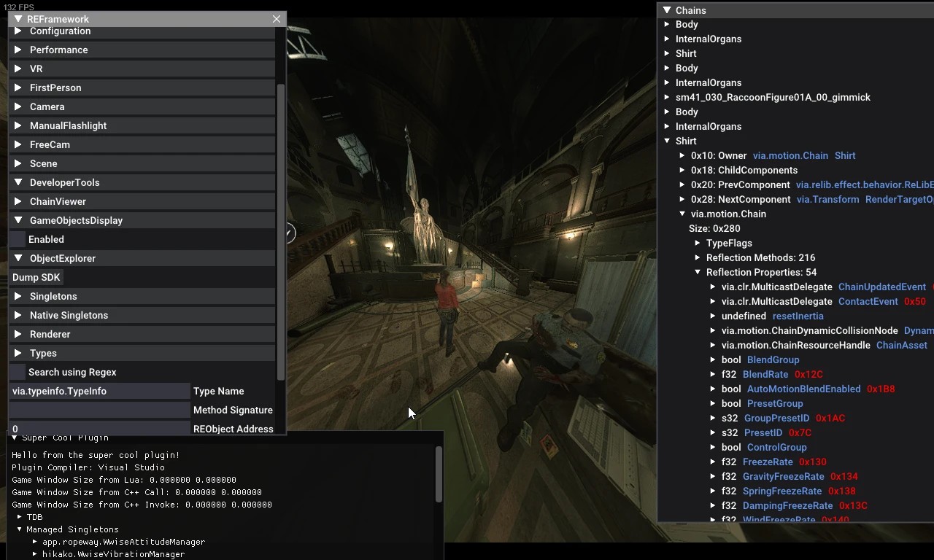Expand the app.ropeway.WwiseAttitudeManager arrow
The image size is (934, 560).
pos(35,542)
